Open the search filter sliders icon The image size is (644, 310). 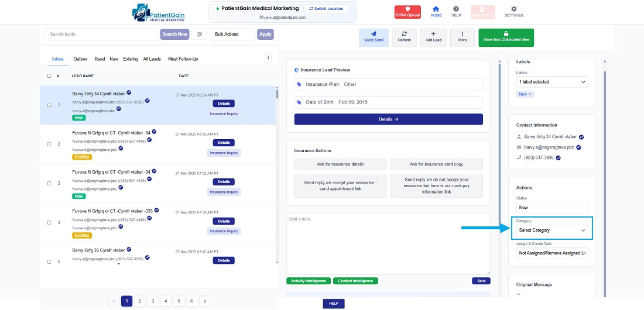(x=200, y=34)
